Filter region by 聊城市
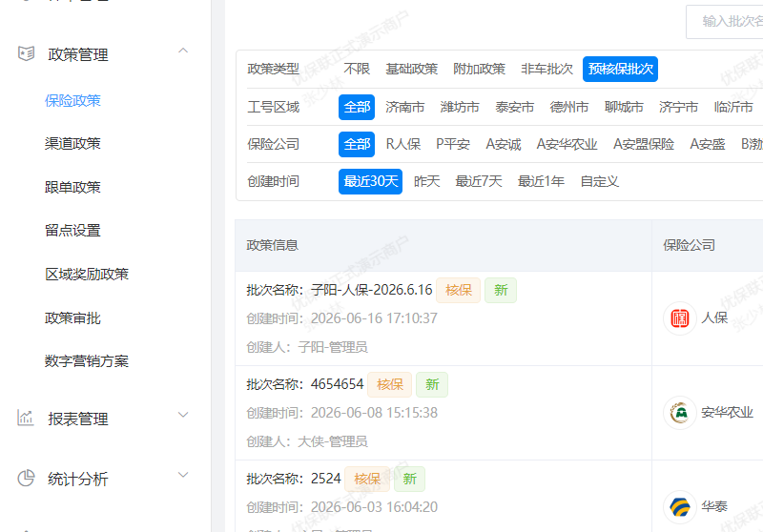Image resolution: width=763 pixels, height=532 pixels. [x=624, y=107]
